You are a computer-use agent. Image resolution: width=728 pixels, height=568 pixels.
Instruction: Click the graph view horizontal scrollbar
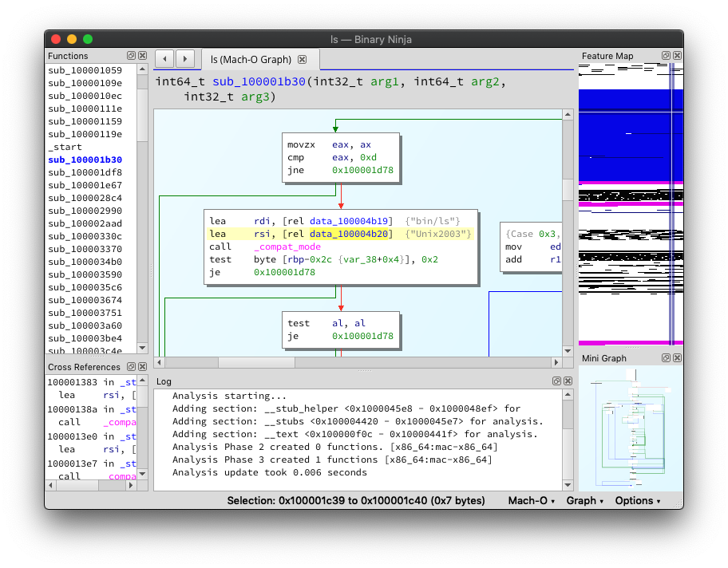255,362
